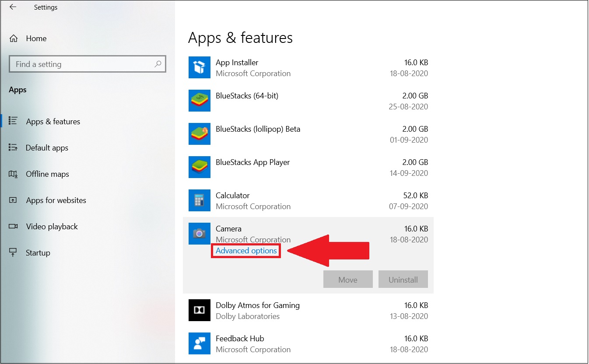This screenshot has width=589, height=364.
Task: Click the Move button for Camera
Action: click(x=348, y=280)
